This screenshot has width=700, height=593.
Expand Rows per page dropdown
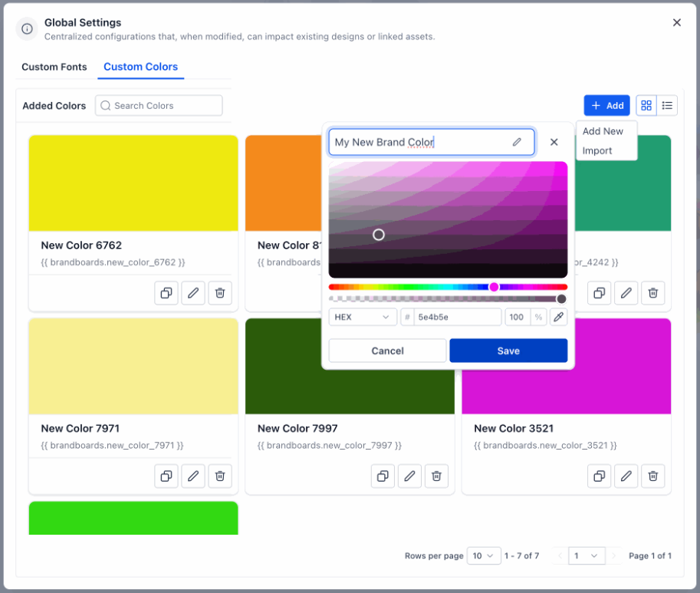click(x=484, y=555)
